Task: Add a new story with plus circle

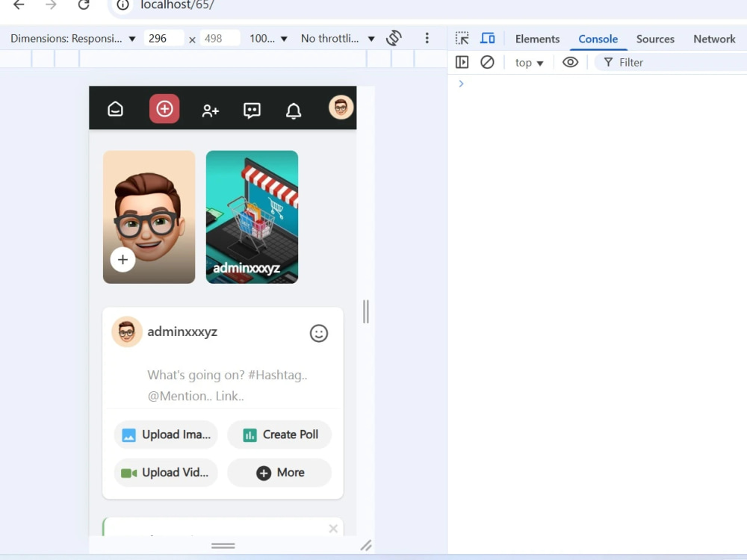Action: [x=123, y=260]
